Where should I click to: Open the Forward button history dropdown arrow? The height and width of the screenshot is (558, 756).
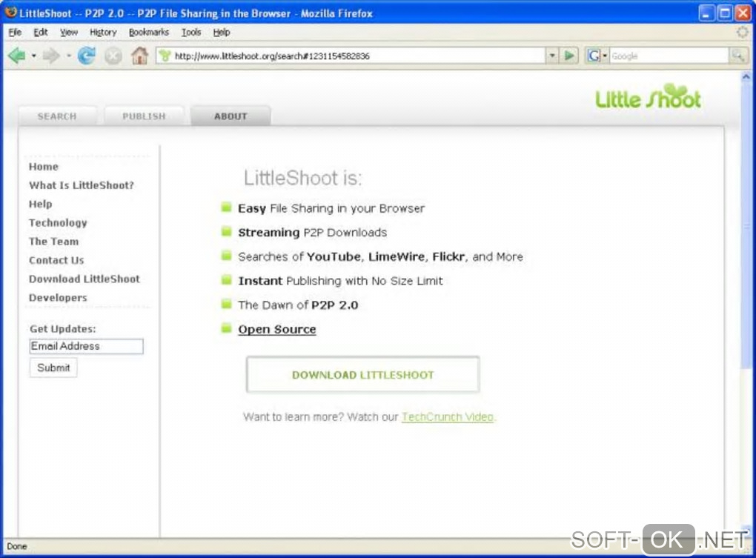coord(68,56)
